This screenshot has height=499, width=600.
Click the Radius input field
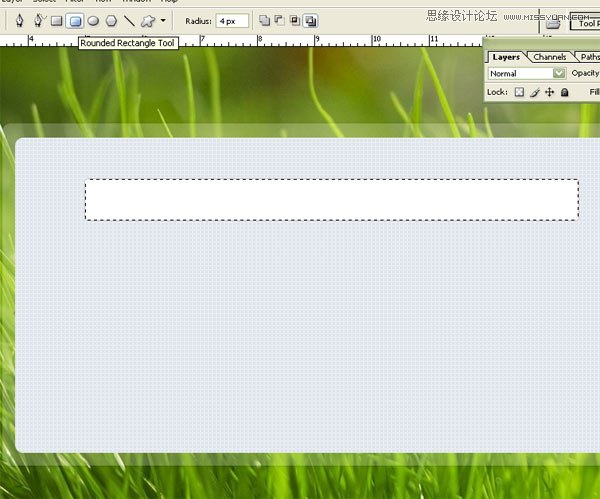[x=232, y=21]
